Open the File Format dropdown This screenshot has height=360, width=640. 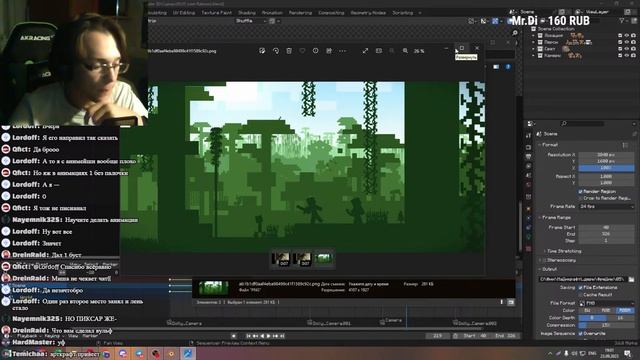pos(607,303)
